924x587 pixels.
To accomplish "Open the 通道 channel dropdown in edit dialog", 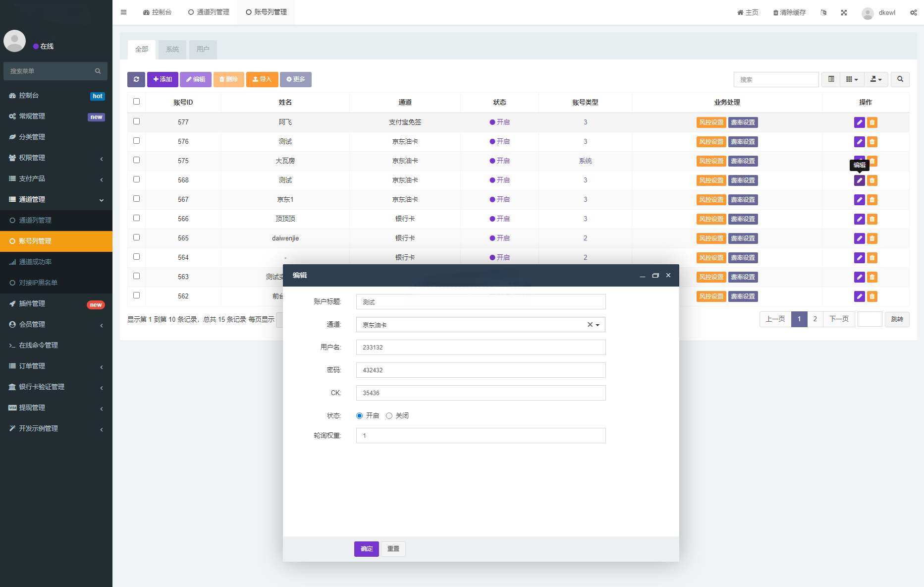I will point(598,324).
